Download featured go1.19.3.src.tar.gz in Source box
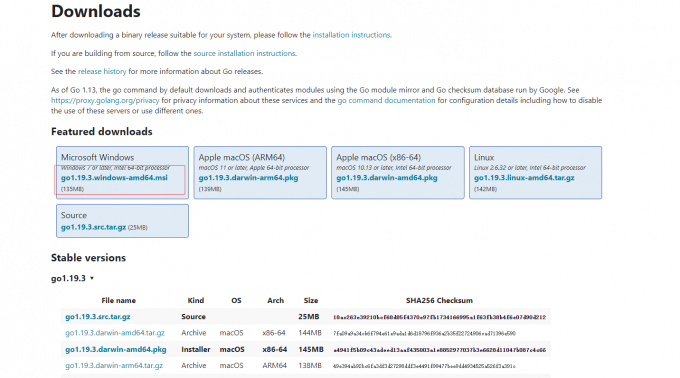This screenshot has height=378, width=680. coord(93,227)
